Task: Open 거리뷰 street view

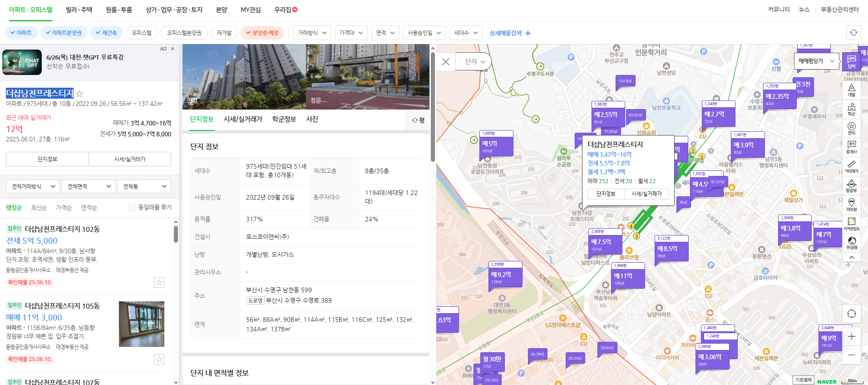Action: [x=852, y=205]
